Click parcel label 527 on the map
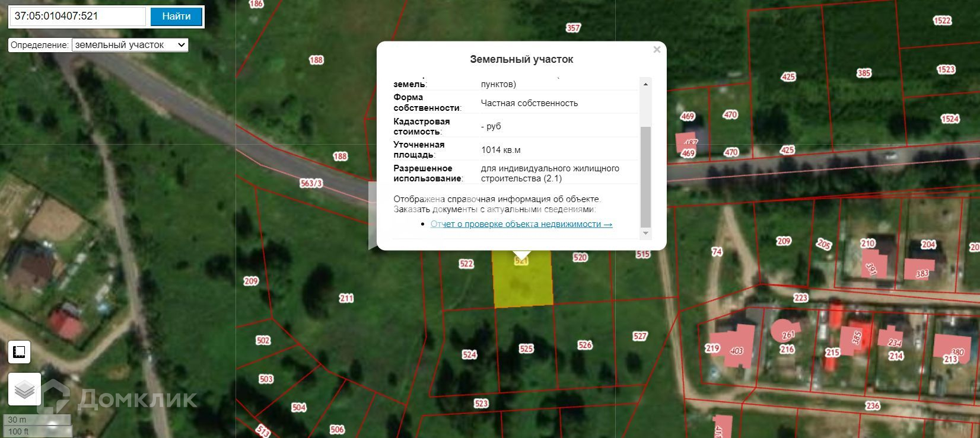The width and height of the screenshot is (980, 438). click(x=640, y=336)
